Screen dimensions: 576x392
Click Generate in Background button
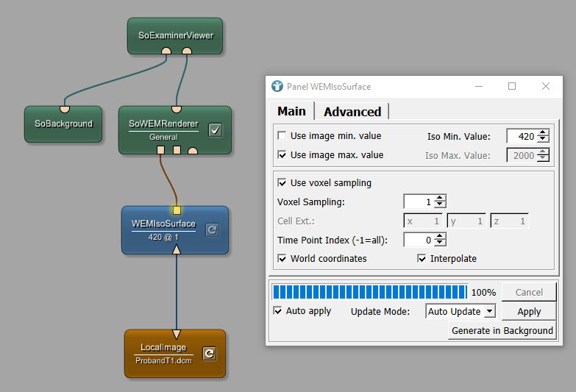(502, 330)
